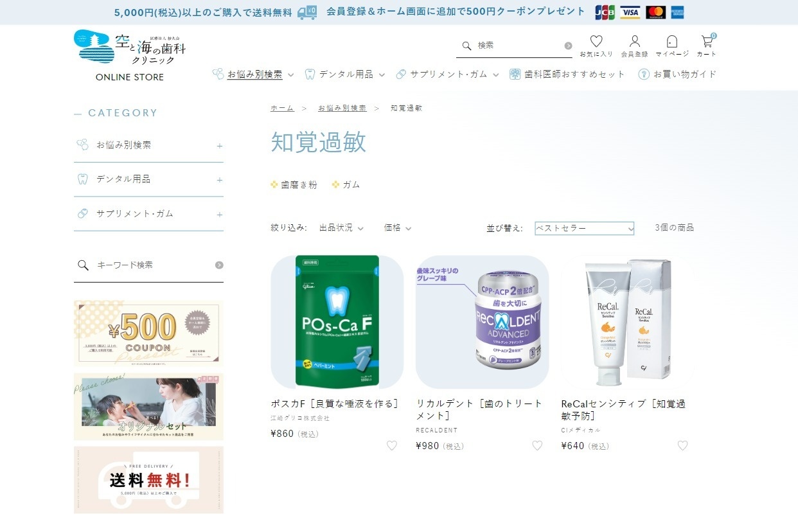Click the CIメディカル vendor text
The width and height of the screenshot is (798, 532).
coord(581,430)
